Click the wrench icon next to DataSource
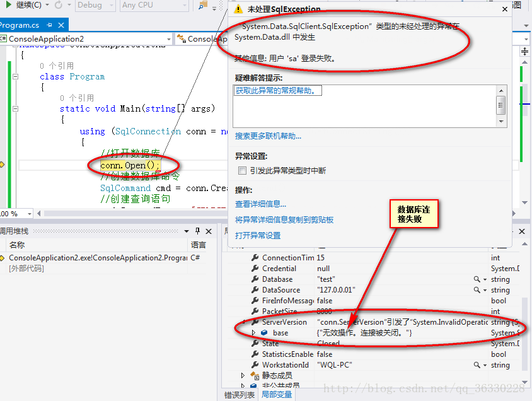 [255, 290]
